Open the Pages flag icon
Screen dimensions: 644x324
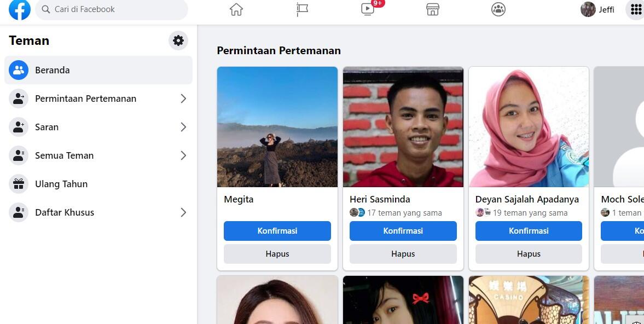pos(302,9)
